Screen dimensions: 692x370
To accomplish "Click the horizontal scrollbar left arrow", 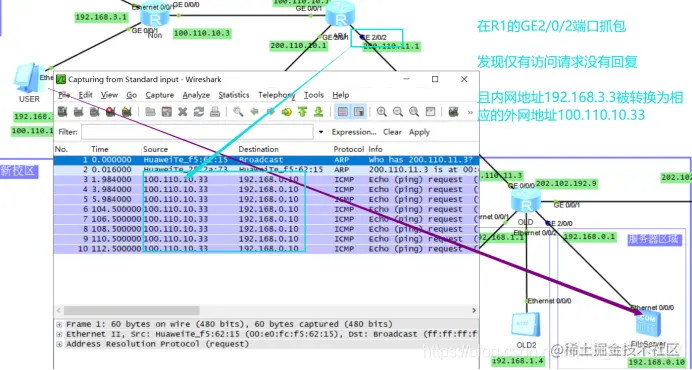I will point(59,310).
